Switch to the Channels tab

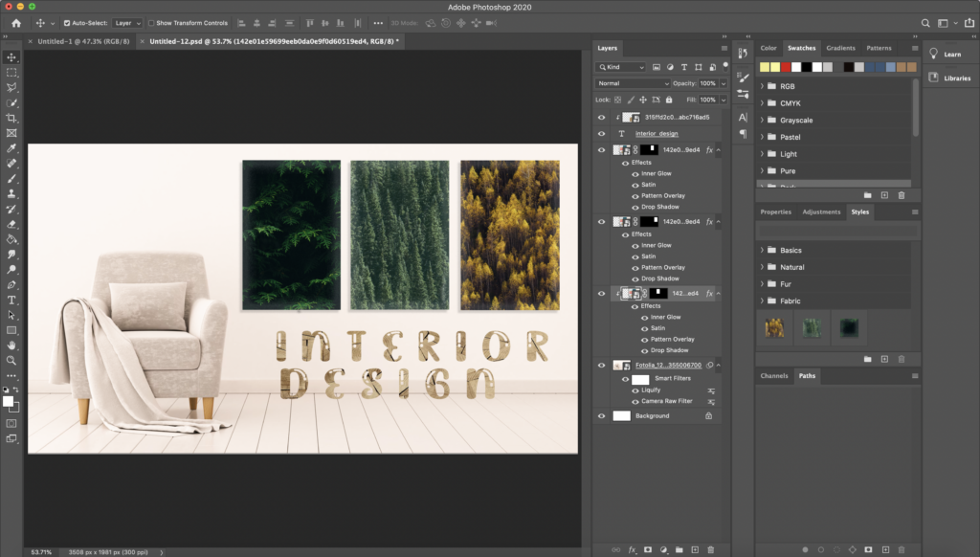(773, 376)
